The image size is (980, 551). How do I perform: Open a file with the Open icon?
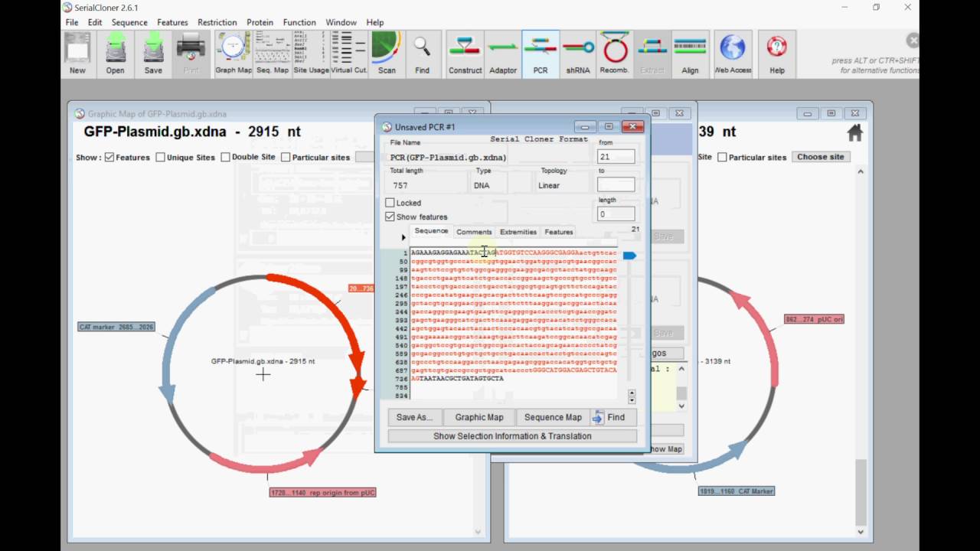(115, 54)
